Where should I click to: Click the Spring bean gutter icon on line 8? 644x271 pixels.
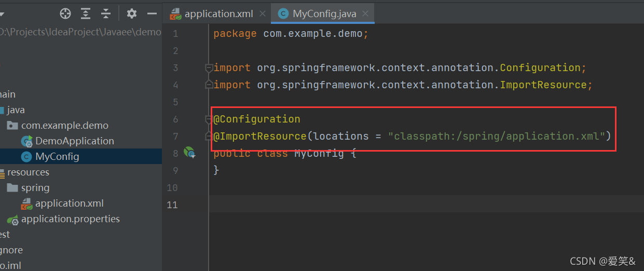point(189,153)
